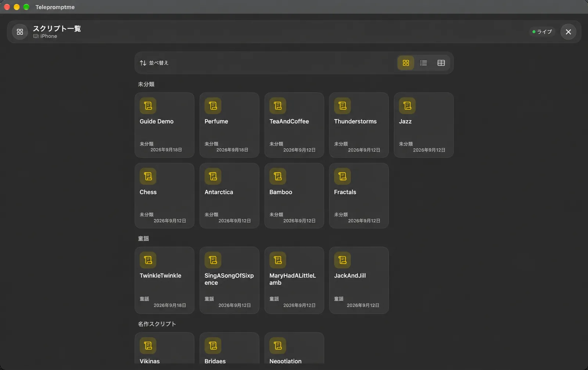This screenshot has height=370, width=588.
Task: Click the iPhone device icon under title
Action: click(x=36, y=36)
